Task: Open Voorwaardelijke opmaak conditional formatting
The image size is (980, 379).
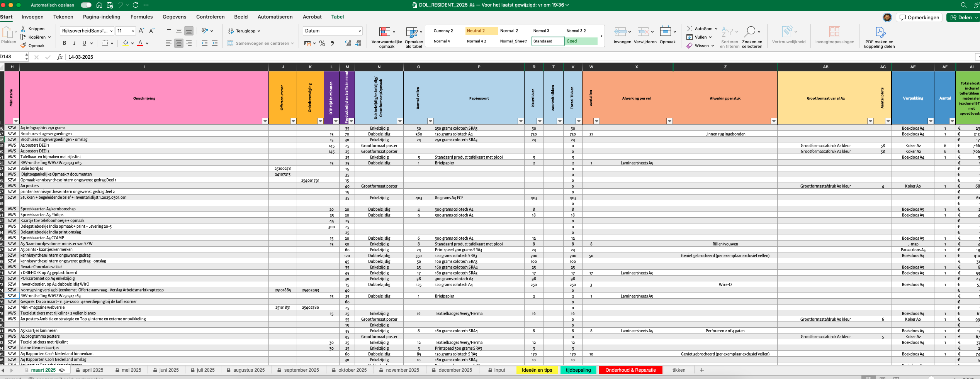Action: point(387,37)
